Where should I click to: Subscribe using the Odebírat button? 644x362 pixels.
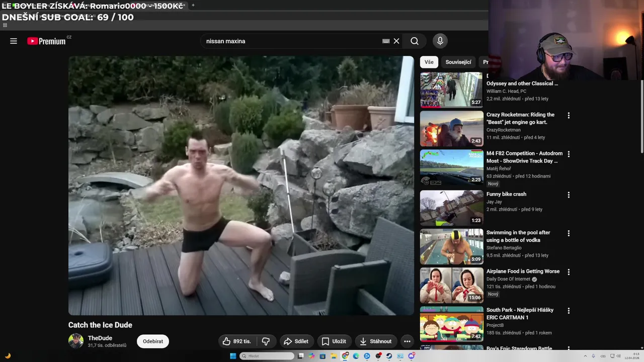153,341
